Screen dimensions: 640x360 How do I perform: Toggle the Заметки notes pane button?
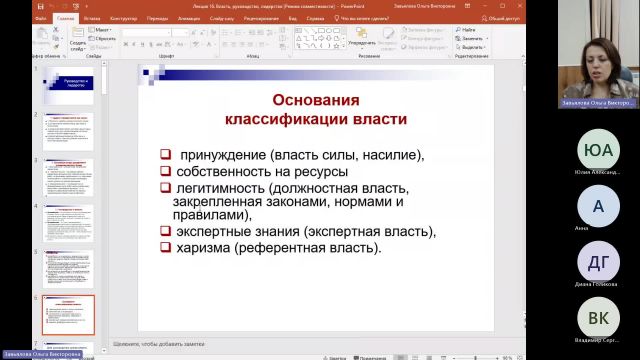(335, 358)
